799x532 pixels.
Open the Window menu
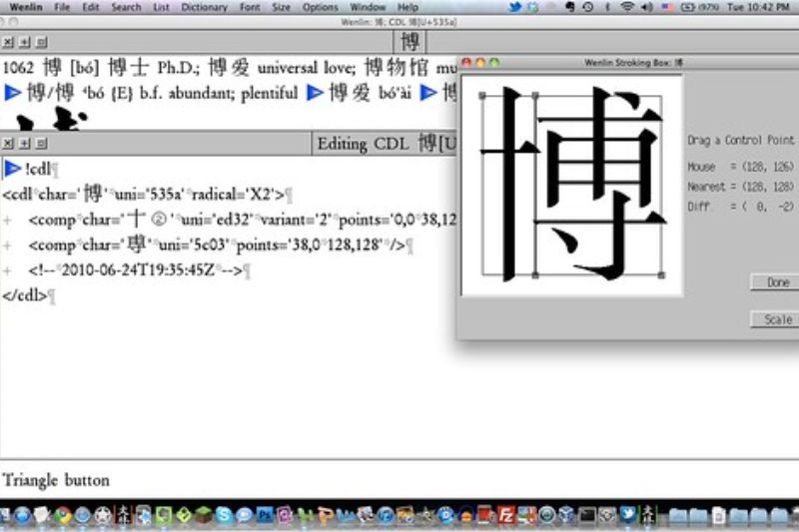point(368,7)
